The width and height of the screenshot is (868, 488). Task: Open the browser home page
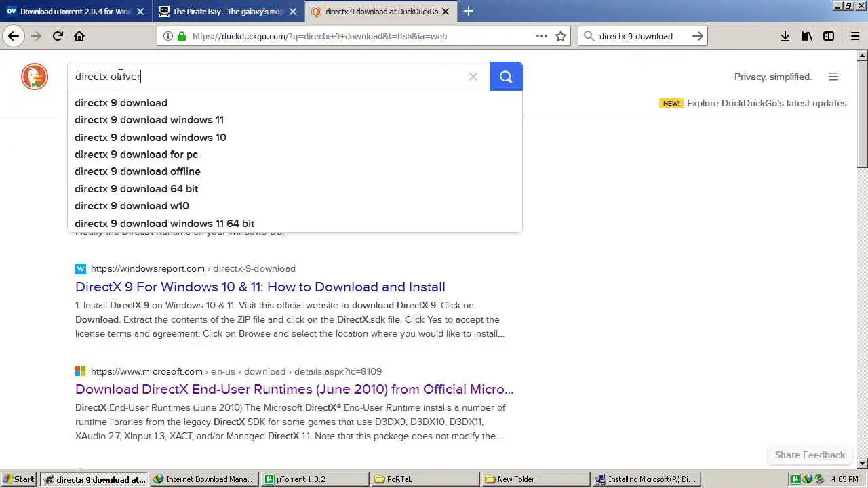(x=79, y=36)
